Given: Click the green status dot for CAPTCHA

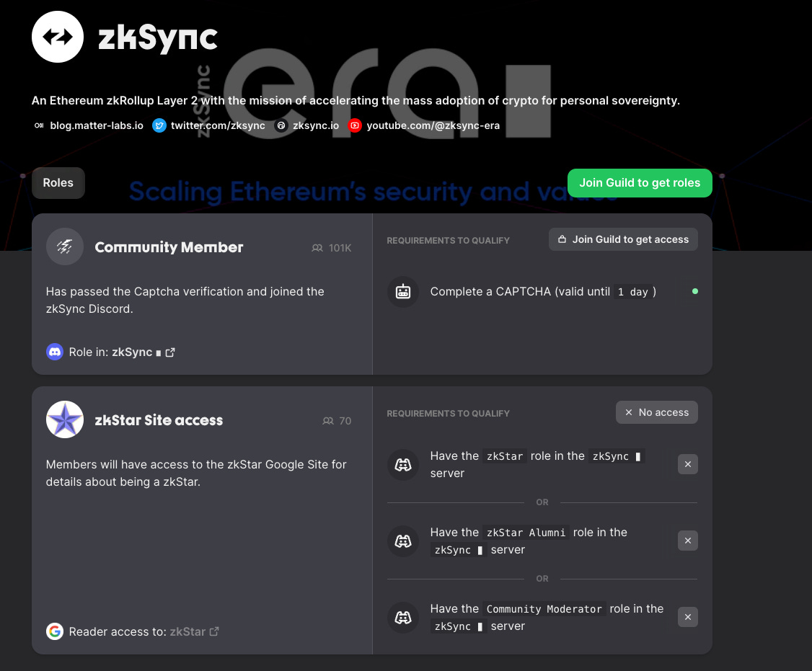Looking at the screenshot, I should coord(695,291).
